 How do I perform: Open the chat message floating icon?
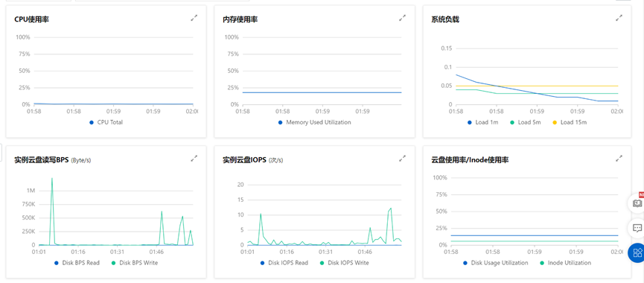click(637, 228)
